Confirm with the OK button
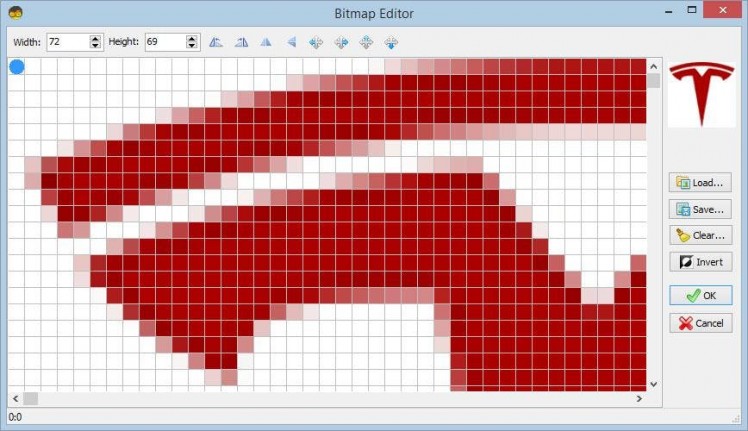The image size is (748, 431). [x=700, y=295]
